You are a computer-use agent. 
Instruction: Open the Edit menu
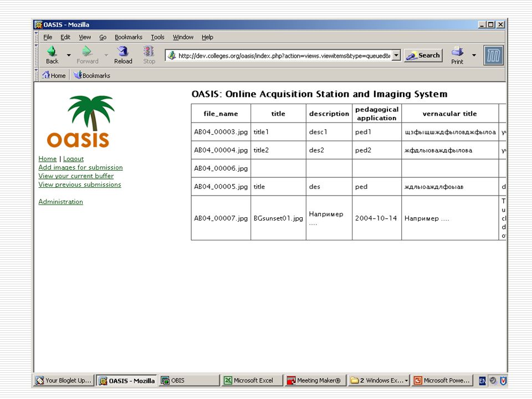[x=65, y=37]
